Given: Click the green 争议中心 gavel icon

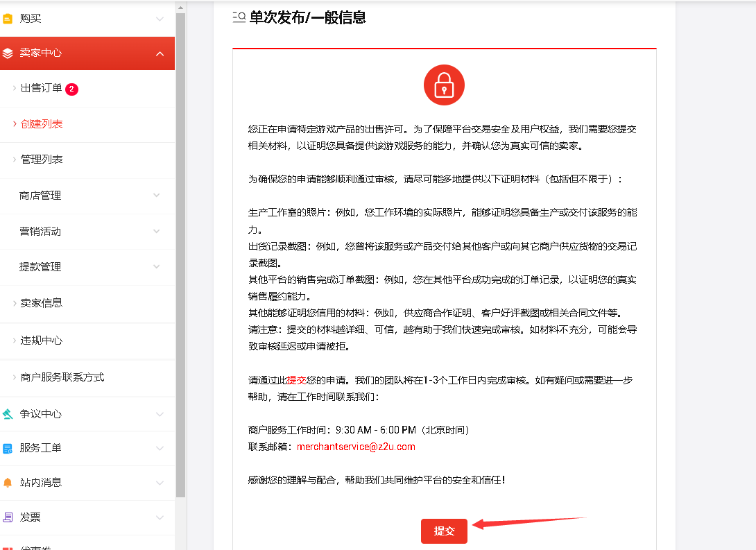Looking at the screenshot, I should (x=8, y=414).
